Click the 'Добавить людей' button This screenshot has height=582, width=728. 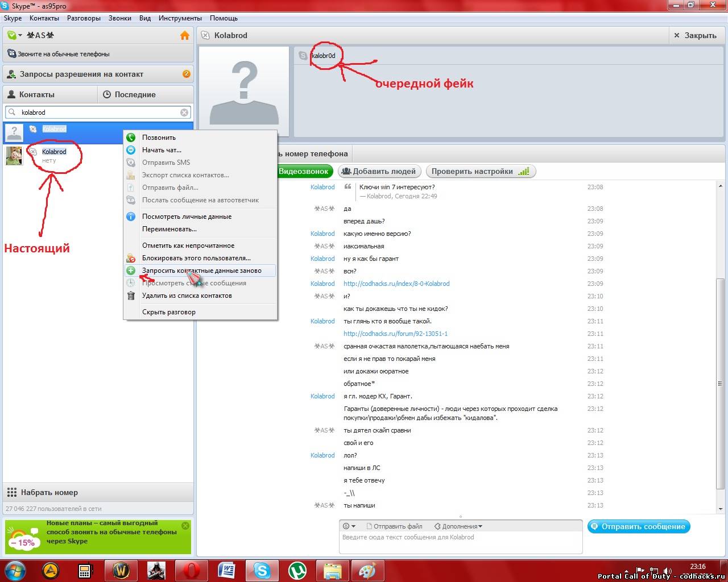tap(379, 171)
